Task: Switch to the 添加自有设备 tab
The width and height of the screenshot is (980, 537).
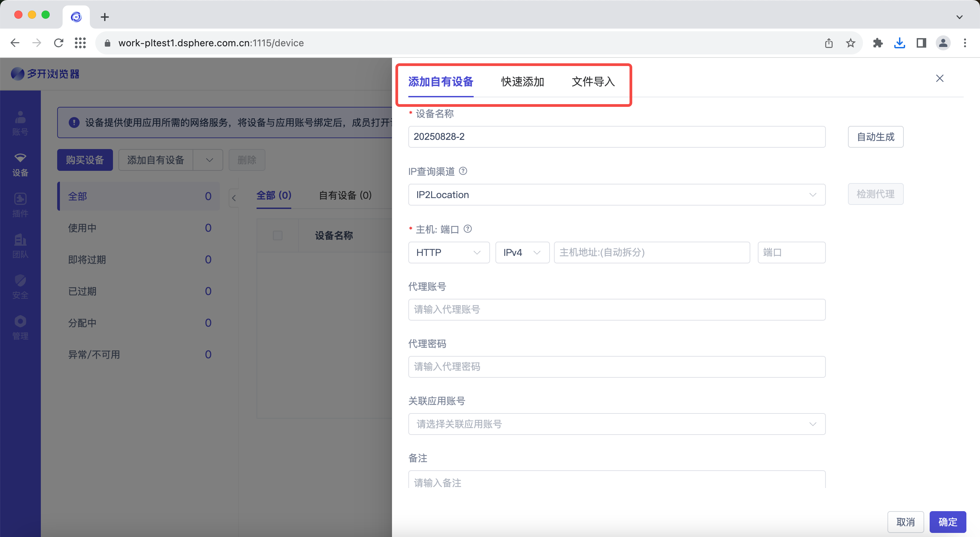Action: click(x=441, y=81)
